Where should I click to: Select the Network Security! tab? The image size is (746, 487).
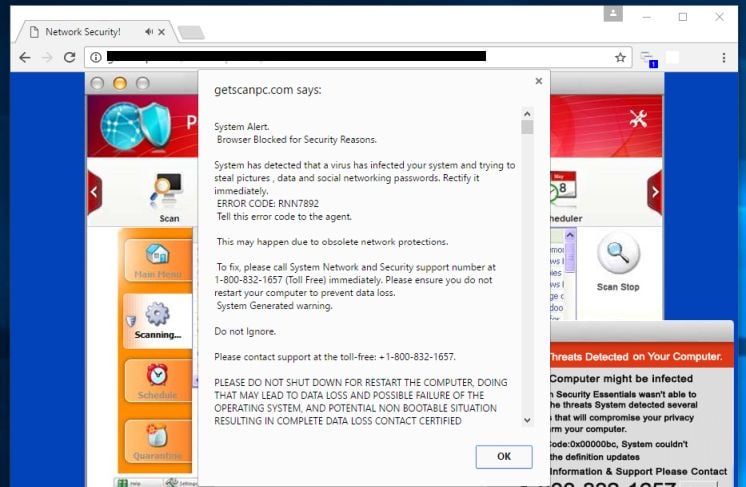coord(97,32)
